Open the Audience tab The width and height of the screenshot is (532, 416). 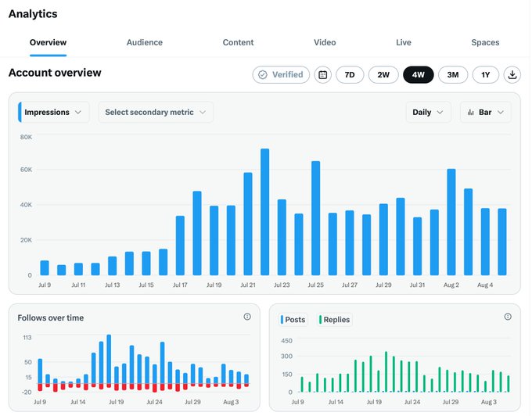pos(145,42)
